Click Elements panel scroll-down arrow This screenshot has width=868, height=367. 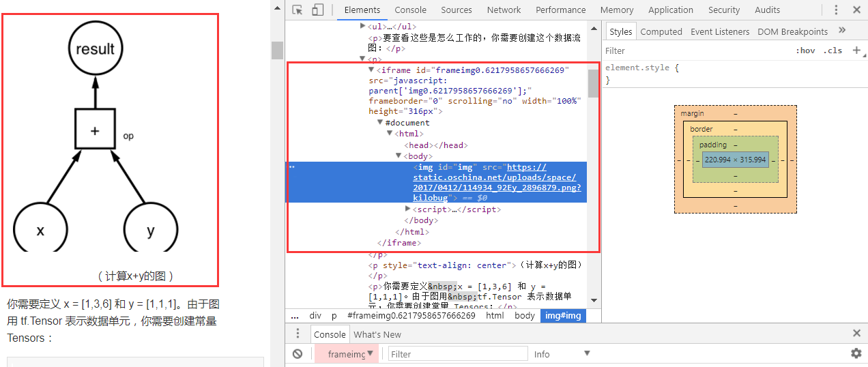pos(593,300)
